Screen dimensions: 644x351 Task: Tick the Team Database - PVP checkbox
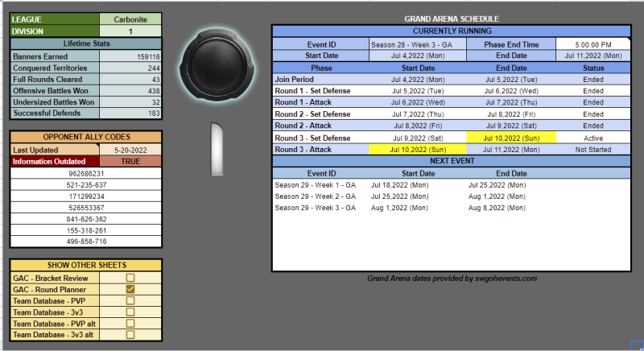130,300
